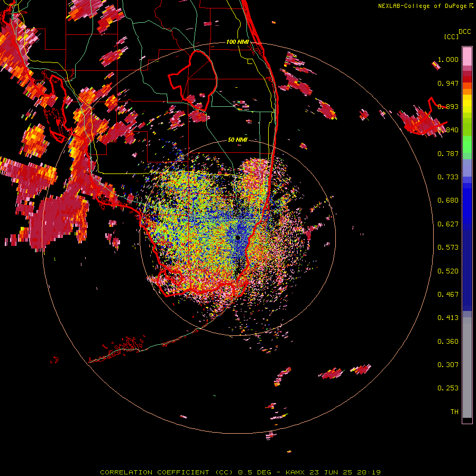Select the 0.360 scale value
This screenshot has width=476, height=476.
pyautogui.click(x=448, y=341)
